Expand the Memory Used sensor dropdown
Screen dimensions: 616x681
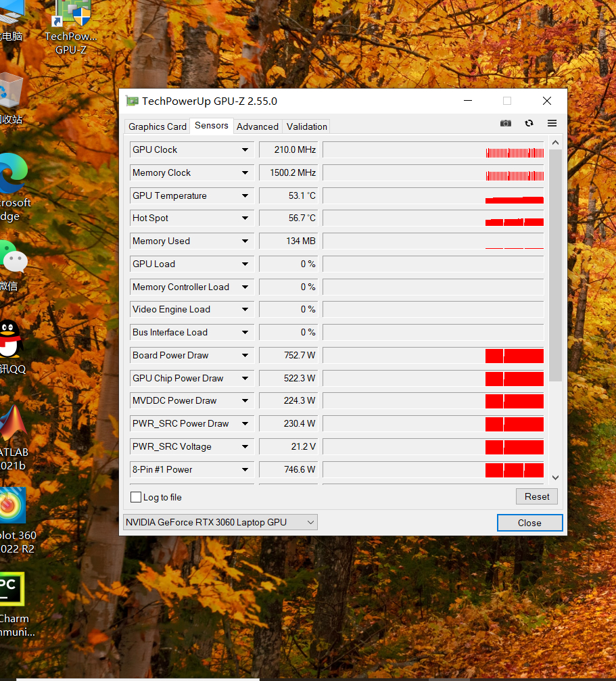click(x=245, y=241)
